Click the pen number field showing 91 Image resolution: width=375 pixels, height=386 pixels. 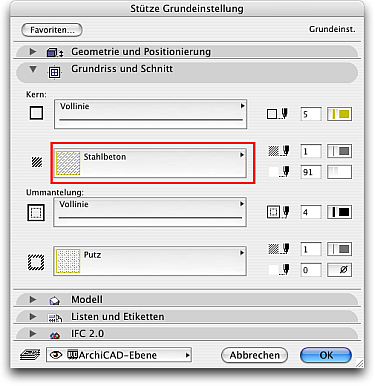[311, 172]
